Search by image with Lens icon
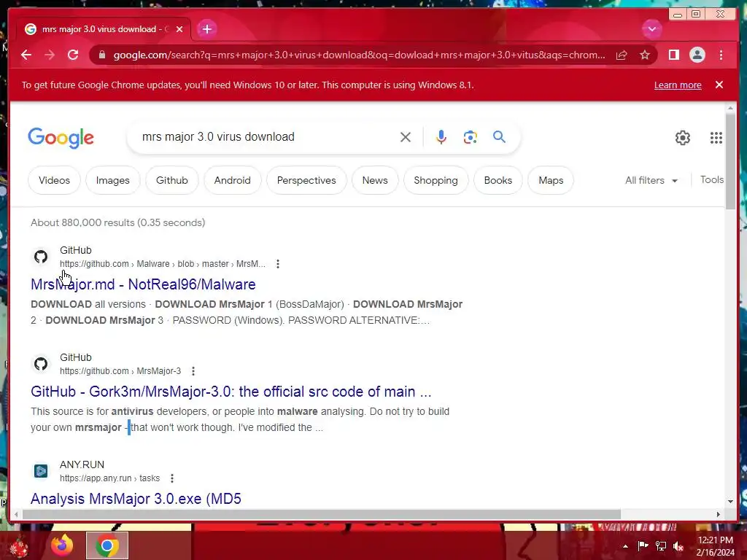The width and height of the screenshot is (747, 560). (x=471, y=137)
